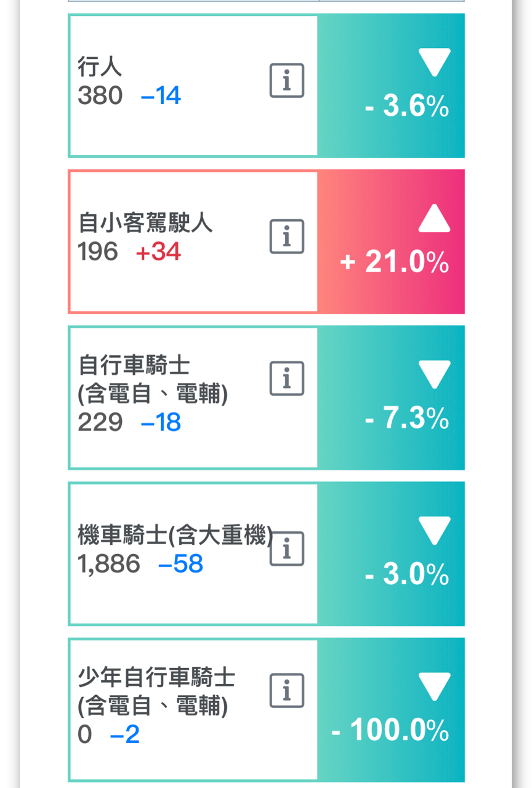This screenshot has height=788, width=532.
Task: Open info icon for 少年自行車騎士 card
Action: click(x=287, y=690)
